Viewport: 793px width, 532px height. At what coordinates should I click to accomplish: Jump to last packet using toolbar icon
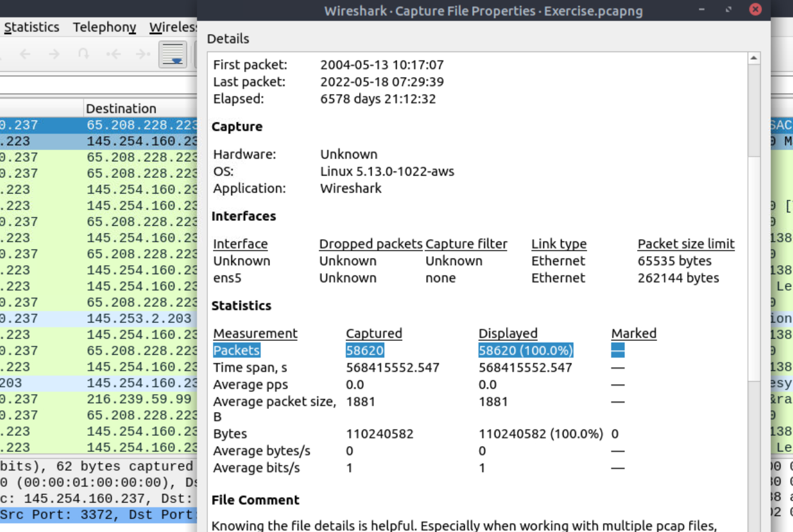point(143,54)
